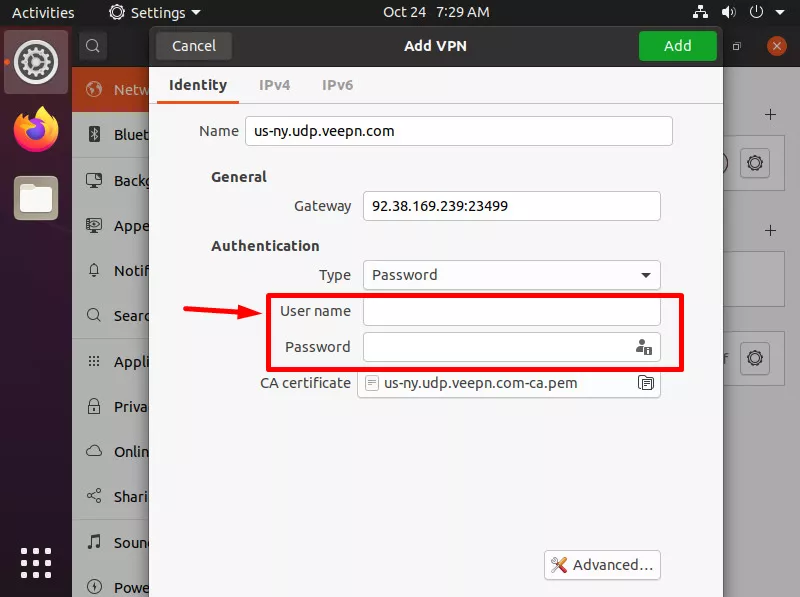Click the Notifications bell icon
800x597 pixels.
(x=94, y=270)
